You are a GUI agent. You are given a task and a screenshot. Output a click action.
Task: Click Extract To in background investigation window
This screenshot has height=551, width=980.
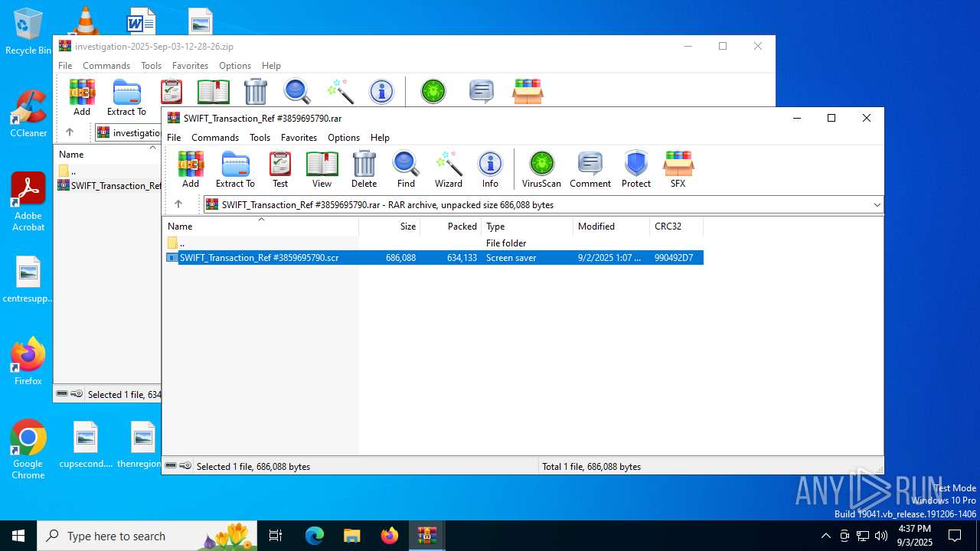click(126, 97)
